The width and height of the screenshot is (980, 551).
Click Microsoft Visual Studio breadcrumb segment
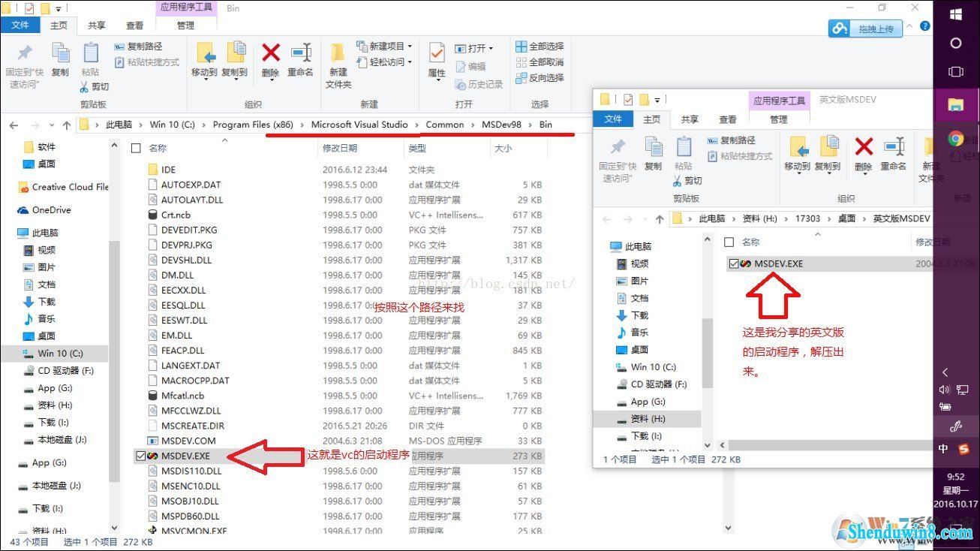[x=359, y=125]
